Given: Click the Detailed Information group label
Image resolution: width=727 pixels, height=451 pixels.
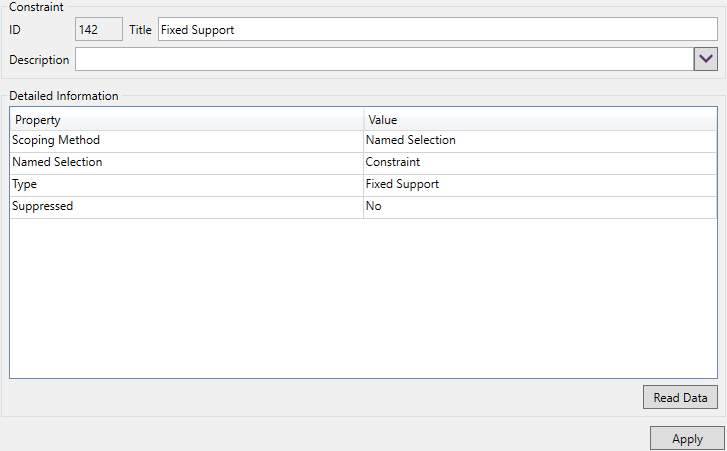Looking at the screenshot, I should tap(64, 97).
